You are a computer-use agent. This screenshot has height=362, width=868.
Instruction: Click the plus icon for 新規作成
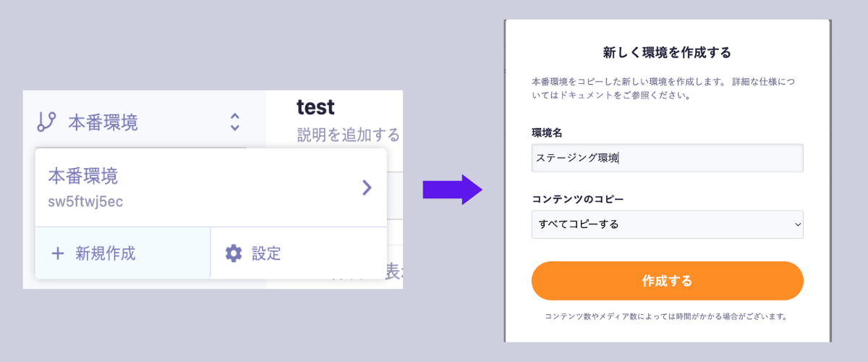pos(58,253)
